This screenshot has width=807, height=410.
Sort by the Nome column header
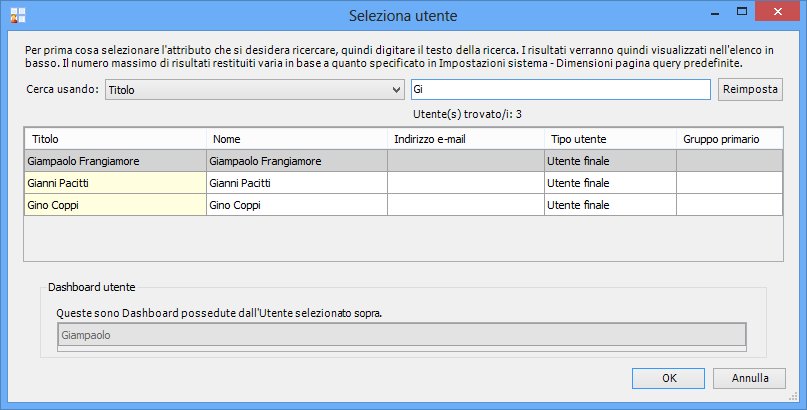click(x=296, y=138)
